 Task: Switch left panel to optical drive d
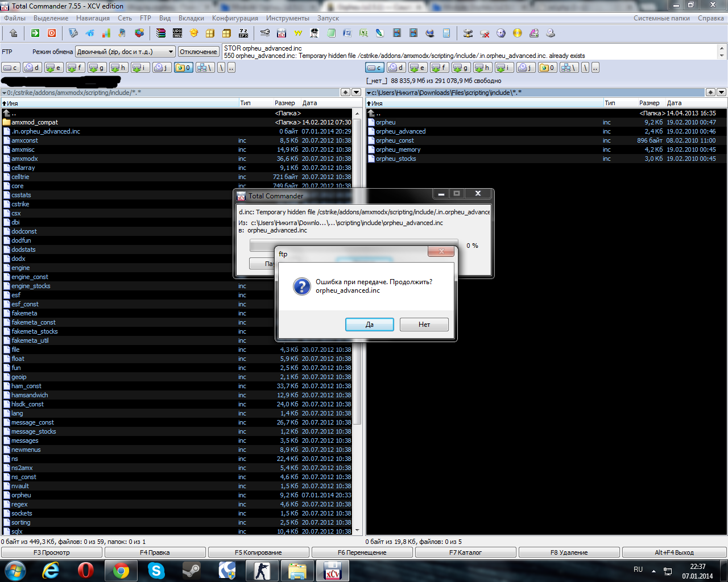pos(32,68)
